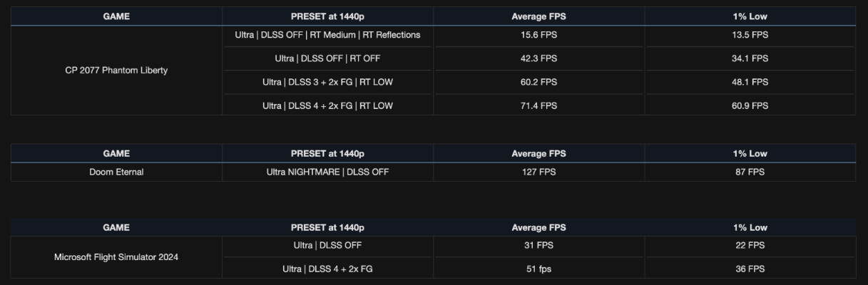Select the 87 FPS 1% low value
The height and width of the screenshot is (285, 868).
(x=750, y=172)
